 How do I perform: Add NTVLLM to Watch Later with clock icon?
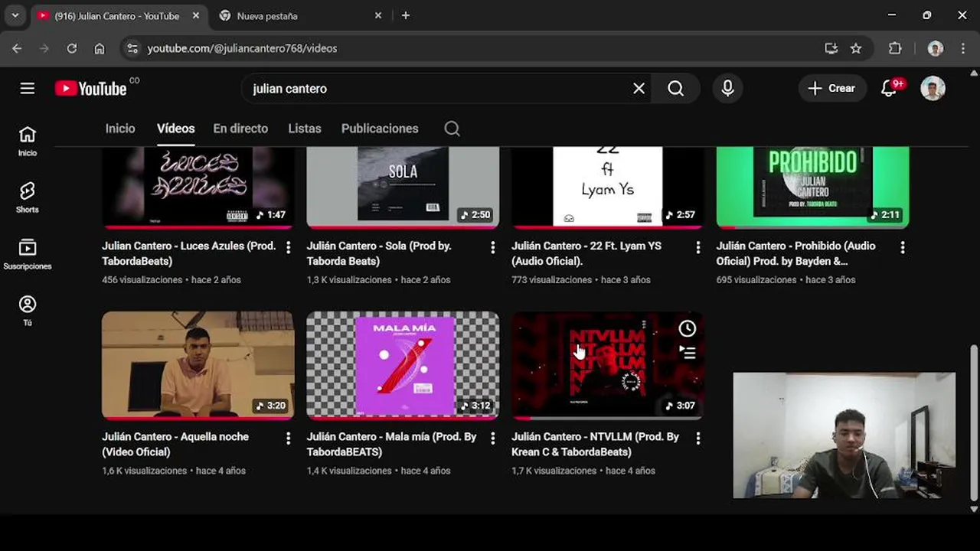688,328
